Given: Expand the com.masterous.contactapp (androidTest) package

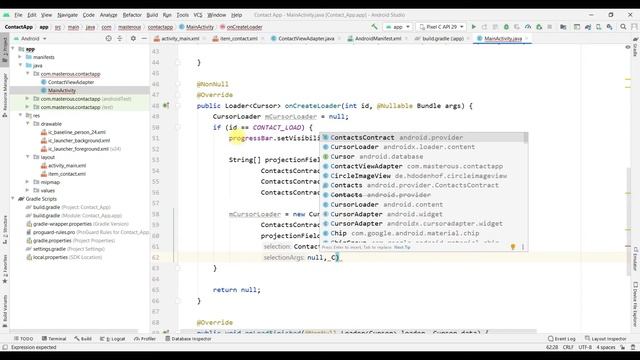Looking at the screenshot, I should [27, 99].
